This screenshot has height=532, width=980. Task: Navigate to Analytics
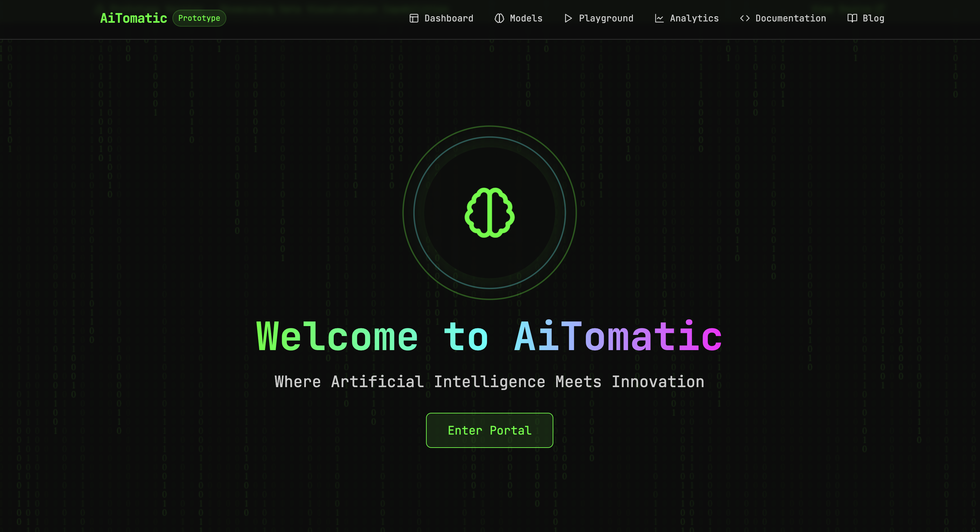click(687, 18)
